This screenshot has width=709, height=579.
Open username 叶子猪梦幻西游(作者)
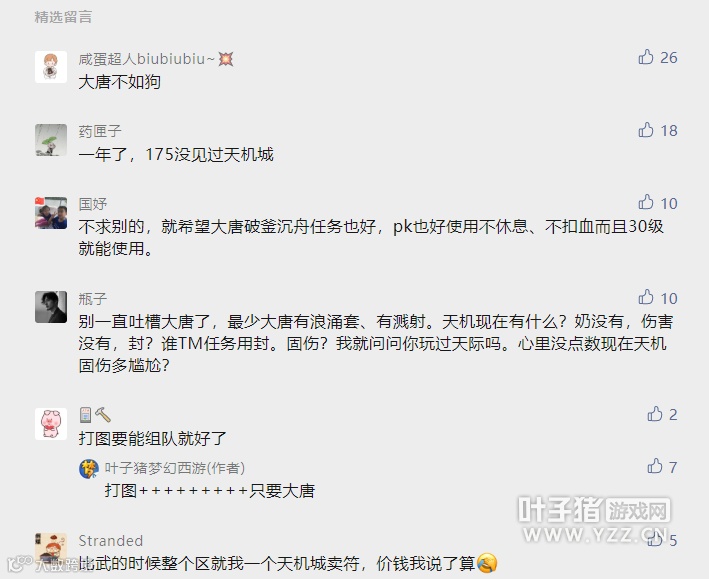[x=175, y=468]
